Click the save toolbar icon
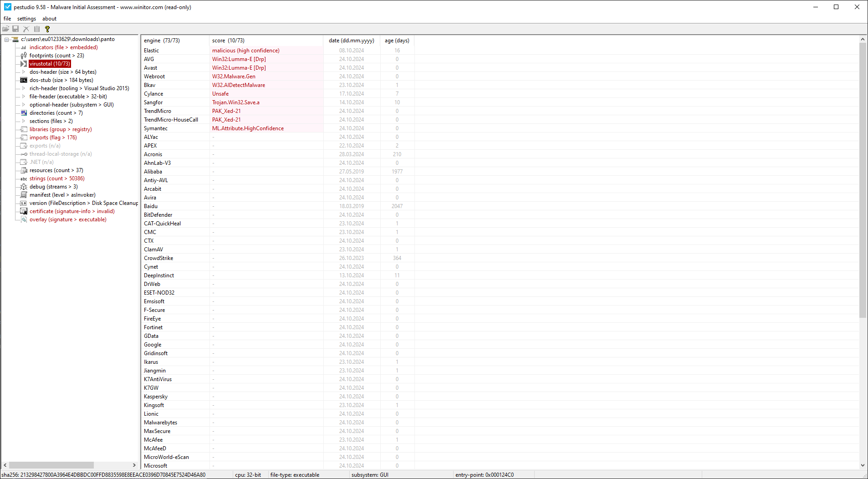868x479 pixels. (x=15, y=29)
